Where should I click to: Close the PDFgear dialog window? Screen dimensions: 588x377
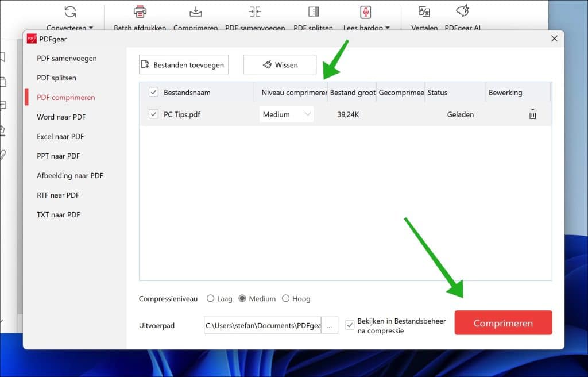554,39
